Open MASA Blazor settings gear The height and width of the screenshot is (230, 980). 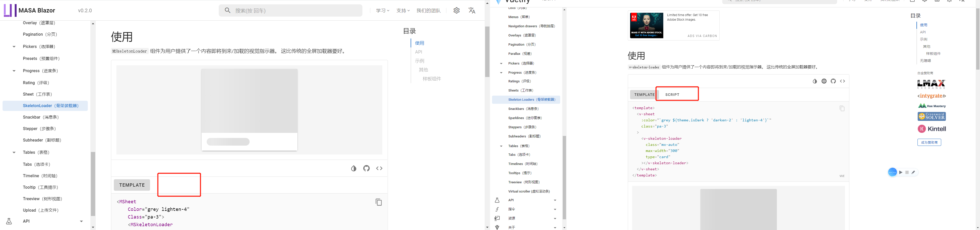pos(456,10)
